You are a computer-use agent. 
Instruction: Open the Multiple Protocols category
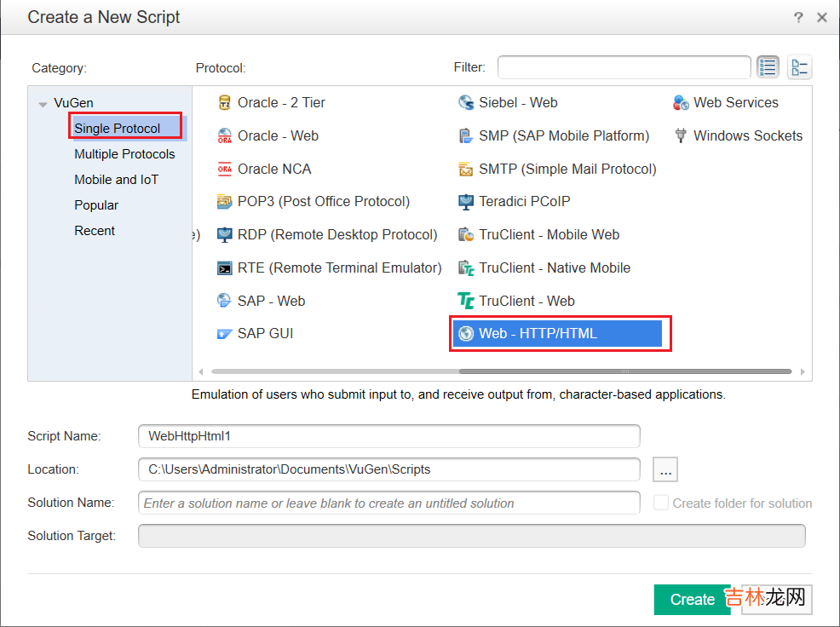[x=124, y=154]
